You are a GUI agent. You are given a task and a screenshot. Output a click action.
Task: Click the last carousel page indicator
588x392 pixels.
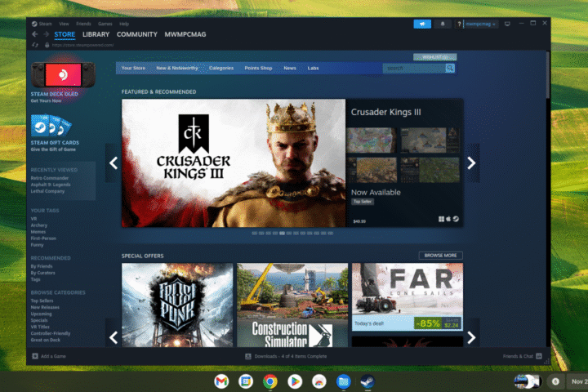click(331, 234)
